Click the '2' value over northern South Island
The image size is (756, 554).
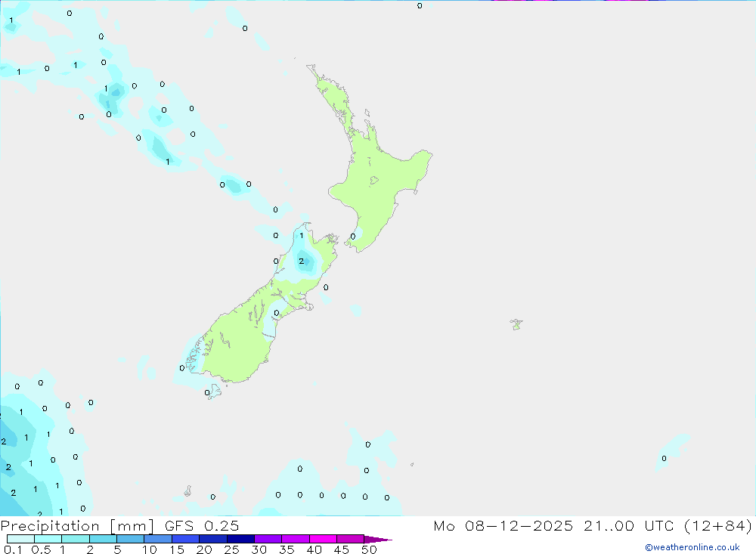[302, 262]
